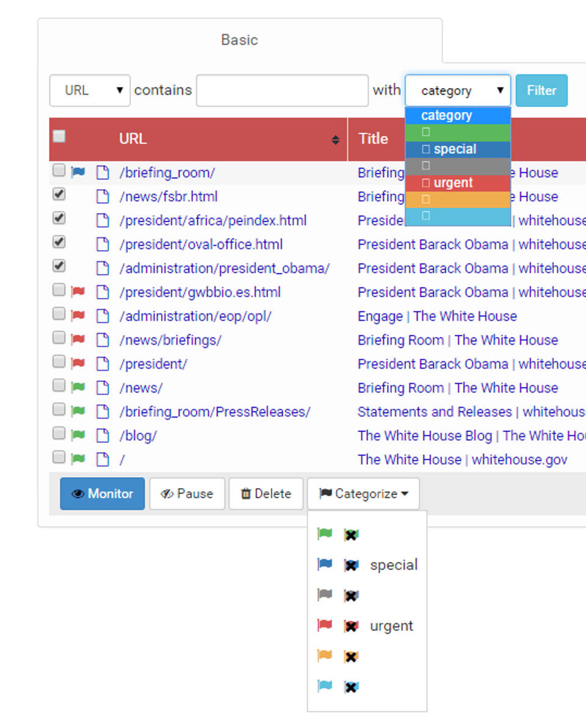Select 'category' option in dropdown list

(x=458, y=115)
